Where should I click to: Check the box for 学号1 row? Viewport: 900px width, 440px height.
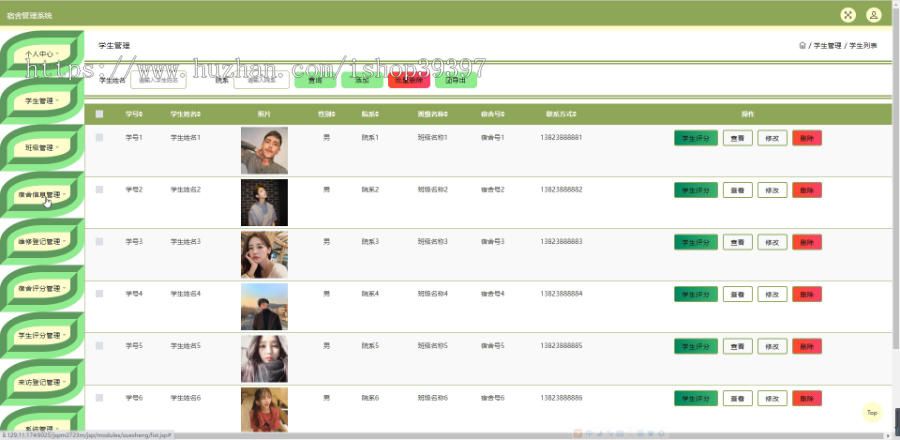click(x=99, y=138)
